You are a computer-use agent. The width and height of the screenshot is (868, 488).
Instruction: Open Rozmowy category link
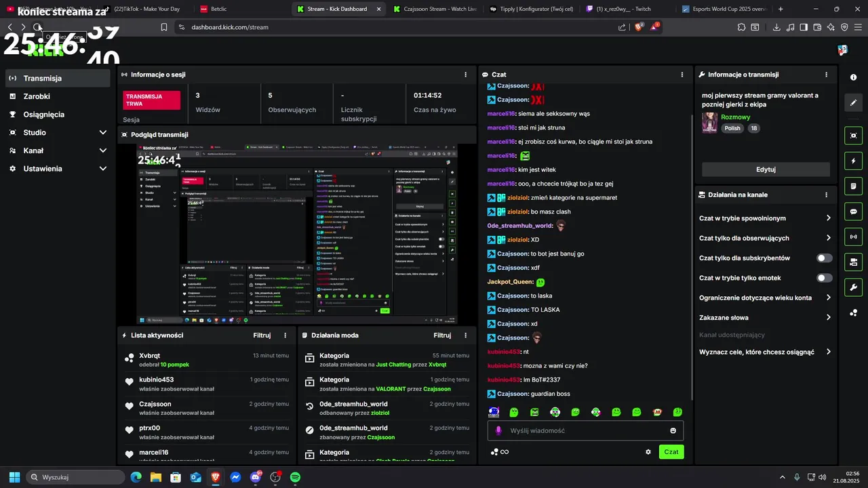[x=735, y=117]
